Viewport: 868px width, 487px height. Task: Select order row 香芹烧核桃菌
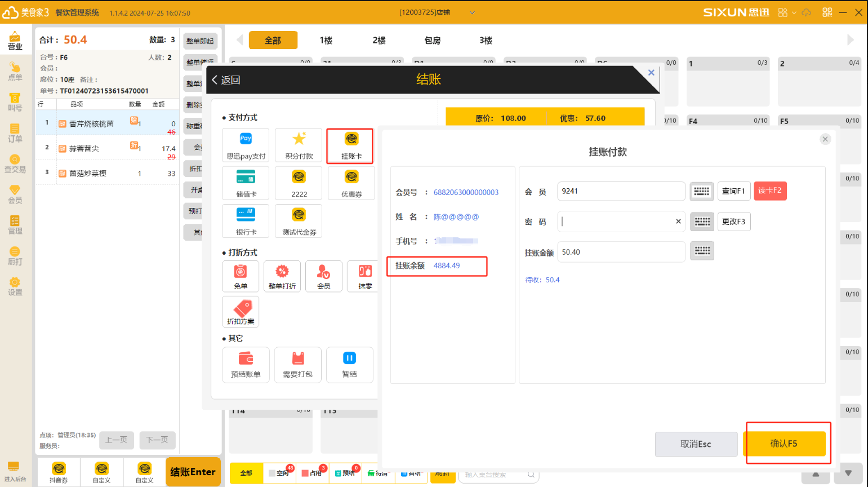click(x=107, y=123)
